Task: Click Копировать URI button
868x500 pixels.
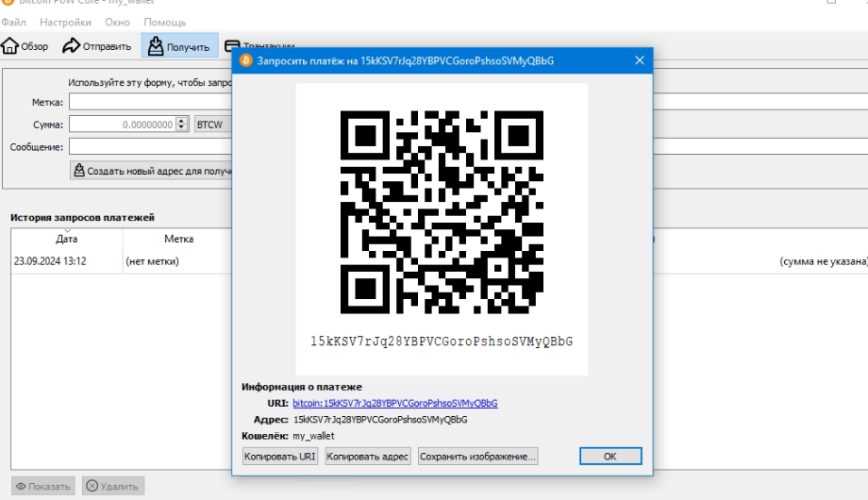Action: click(280, 457)
